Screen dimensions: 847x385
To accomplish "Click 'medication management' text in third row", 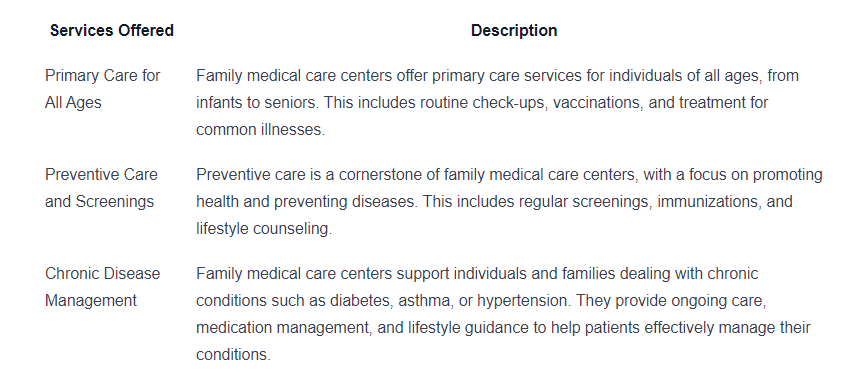I will [284, 327].
